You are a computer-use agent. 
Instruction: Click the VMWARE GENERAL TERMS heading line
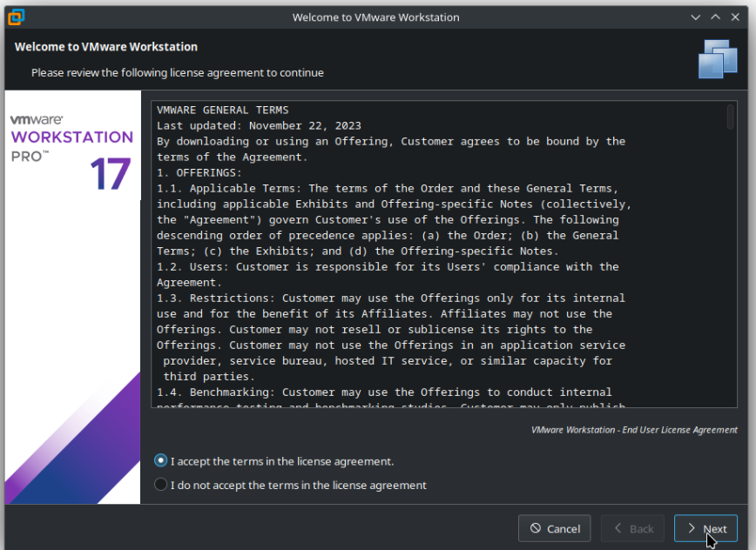222,110
